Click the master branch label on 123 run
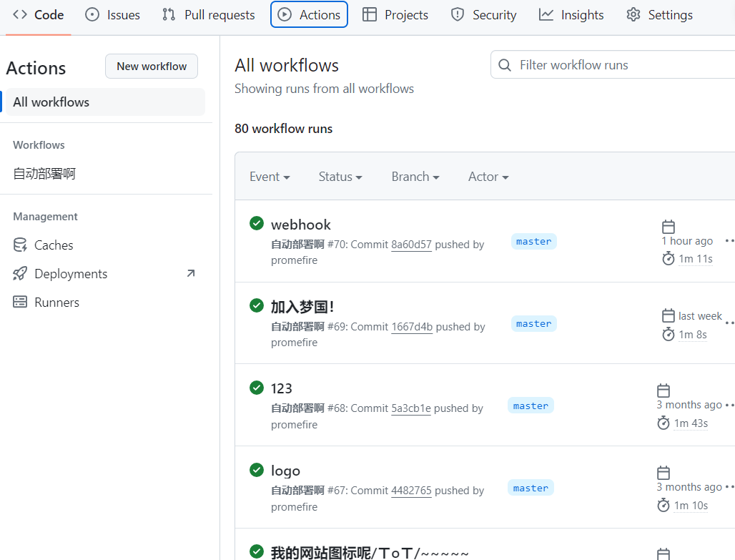735x560 pixels. (x=531, y=406)
